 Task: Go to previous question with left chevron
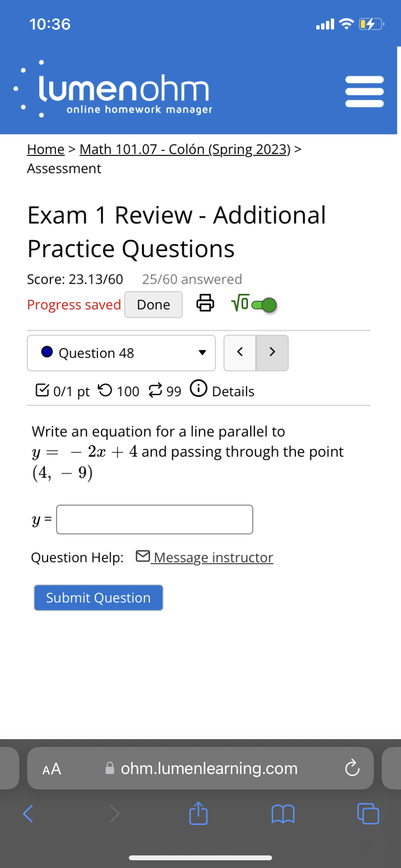tap(240, 353)
